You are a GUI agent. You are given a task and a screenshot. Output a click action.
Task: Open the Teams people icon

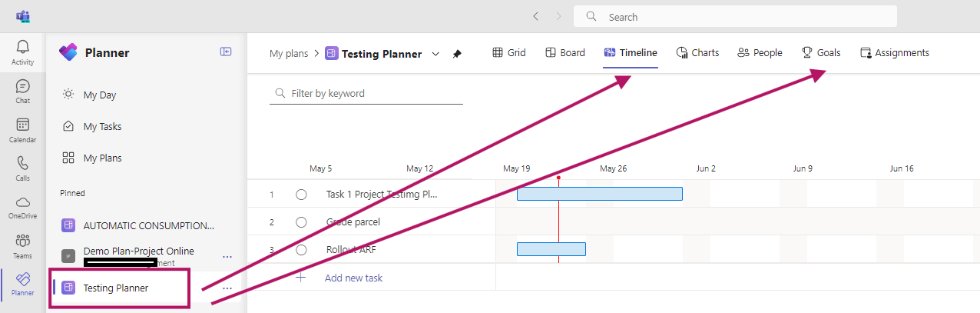tap(22, 245)
